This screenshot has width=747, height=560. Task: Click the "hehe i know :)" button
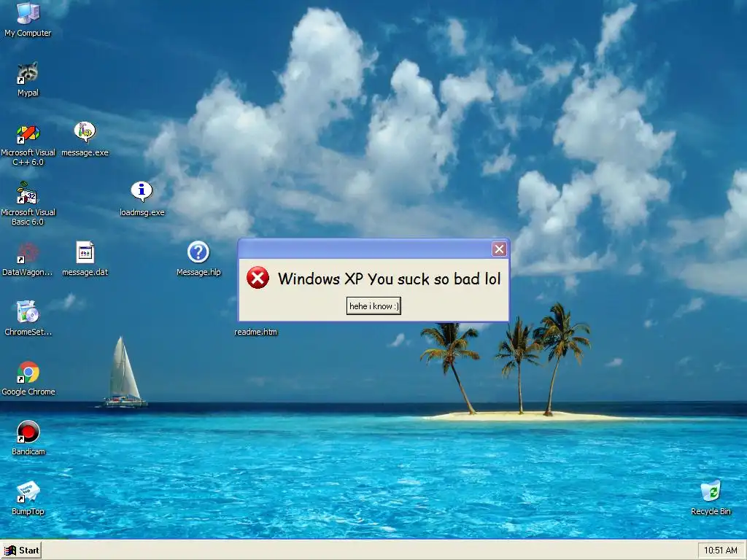tap(373, 306)
